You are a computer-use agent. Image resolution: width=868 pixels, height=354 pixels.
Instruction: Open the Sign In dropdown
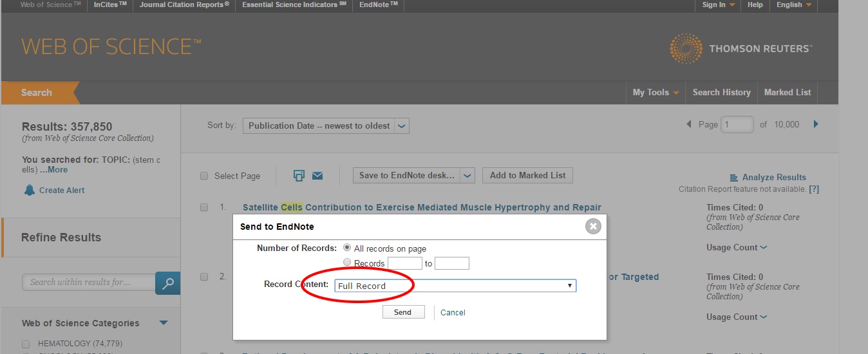[719, 5]
